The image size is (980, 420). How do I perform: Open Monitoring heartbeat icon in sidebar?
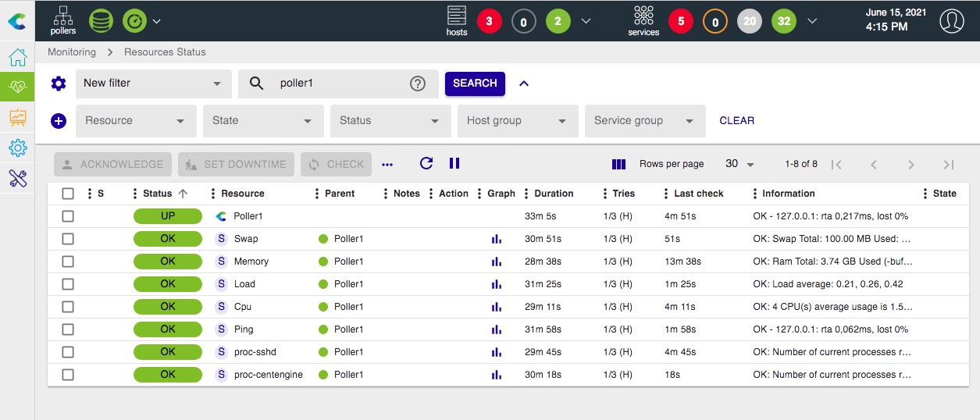coord(17,87)
